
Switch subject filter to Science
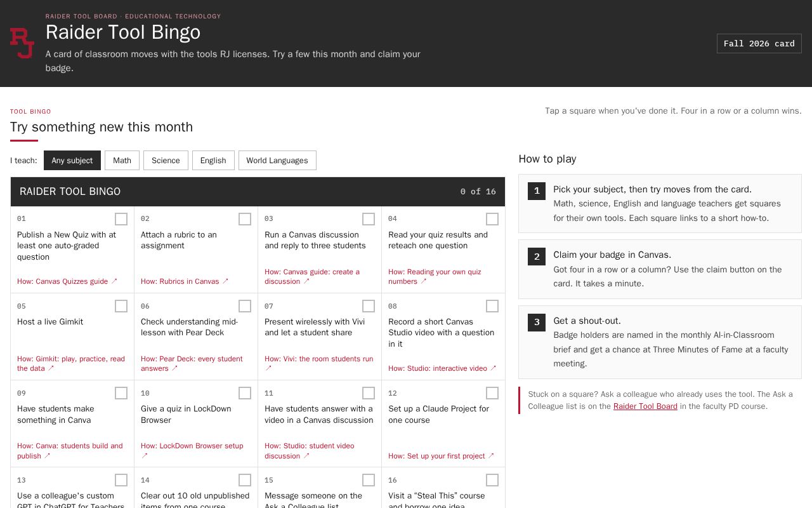[x=166, y=161]
